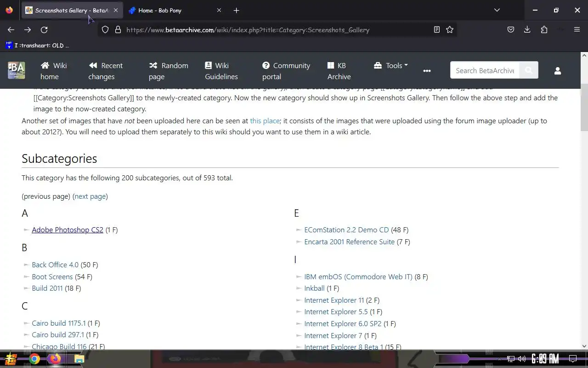
Task: Open Internet Explorer 7 category
Action: pos(333,336)
